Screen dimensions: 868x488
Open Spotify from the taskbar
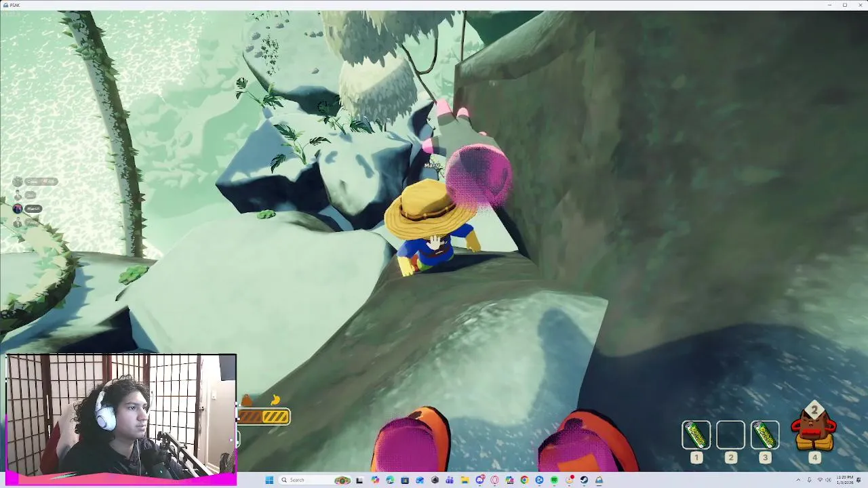(x=554, y=480)
